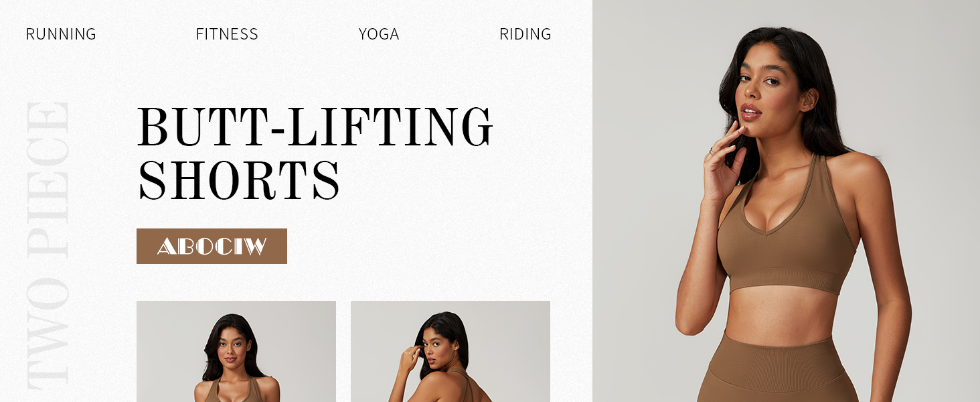Click the SHORTS headline word

pos(239,181)
